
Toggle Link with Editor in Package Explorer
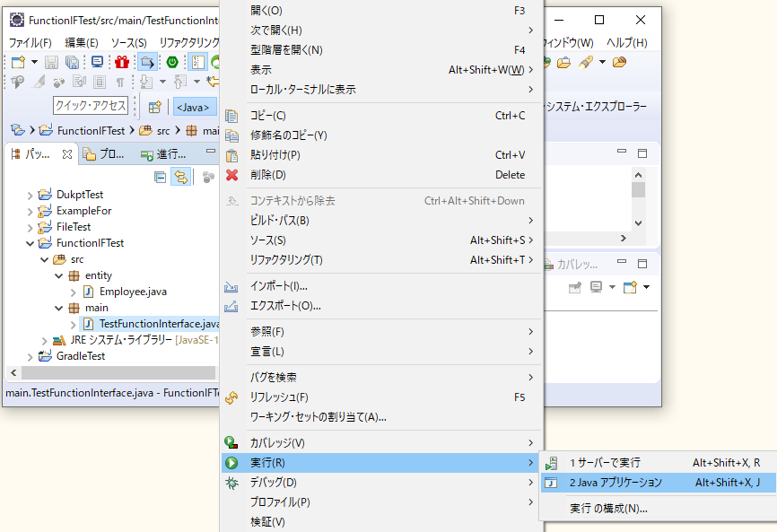tap(181, 177)
